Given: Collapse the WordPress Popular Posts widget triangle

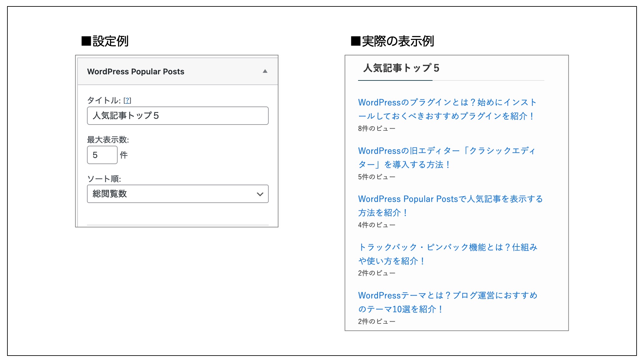Looking at the screenshot, I should pyautogui.click(x=265, y=71).
